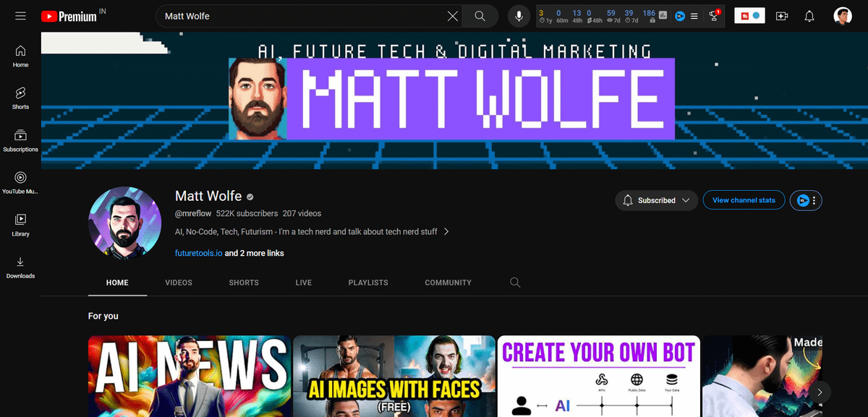Click the 'For you' section heading
The width and height of the screenshot is (868, 417).
pos(103,316)
